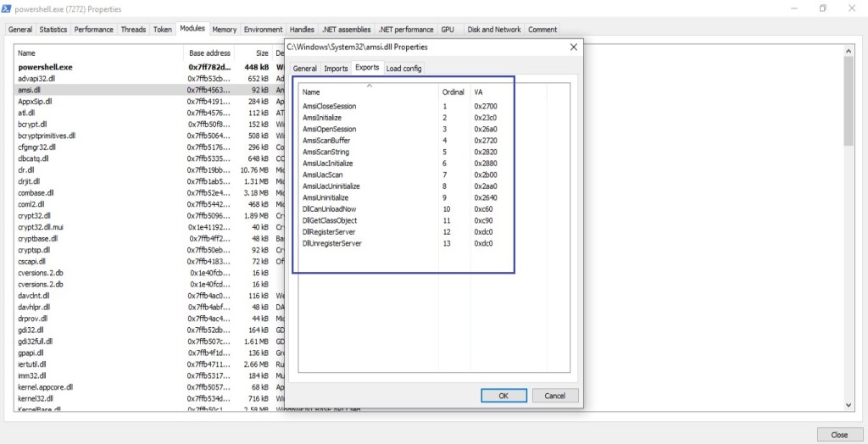Select AmsiOpenSession in the exports list
The width and height of the screenshot is (868, 444).
pyautogui.click(x=329, y=129)
